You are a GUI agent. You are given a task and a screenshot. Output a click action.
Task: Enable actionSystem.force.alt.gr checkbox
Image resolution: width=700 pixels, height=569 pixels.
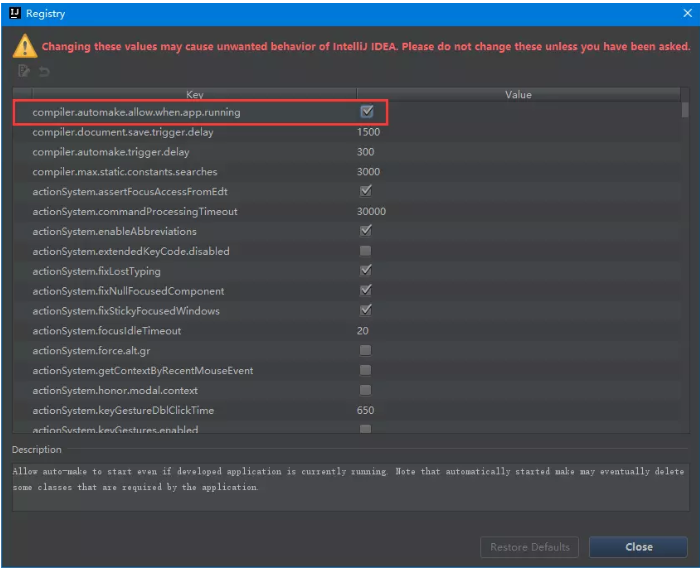pyautogui.click(x=365, y=350)
